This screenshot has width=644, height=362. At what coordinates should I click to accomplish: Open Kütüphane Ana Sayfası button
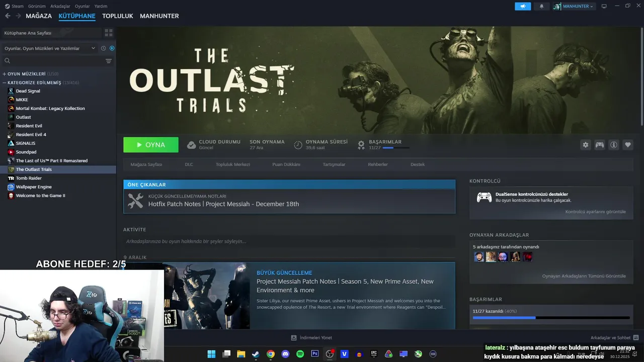point(51,33)
